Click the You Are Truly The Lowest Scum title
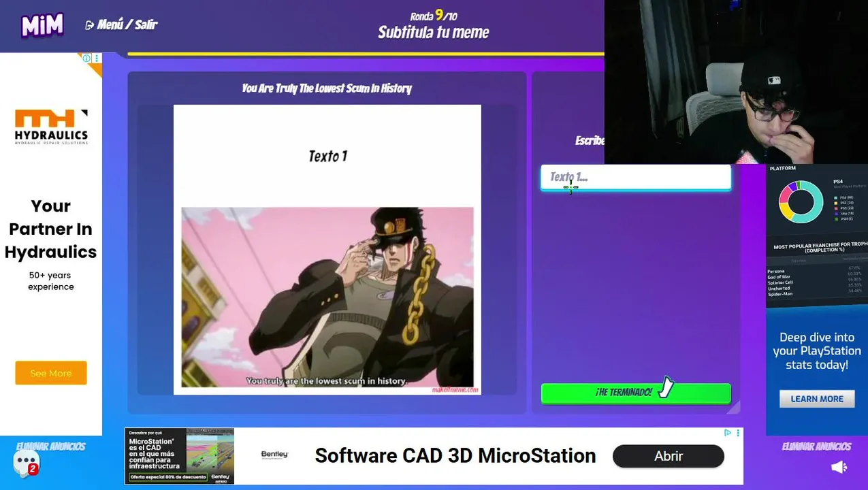Viewport: 868px width, 490px height. click(x=327, y=88)
